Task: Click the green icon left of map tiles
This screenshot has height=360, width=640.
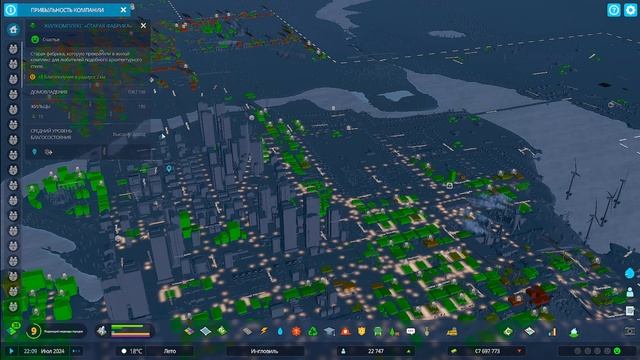Action: pos(508,331)
